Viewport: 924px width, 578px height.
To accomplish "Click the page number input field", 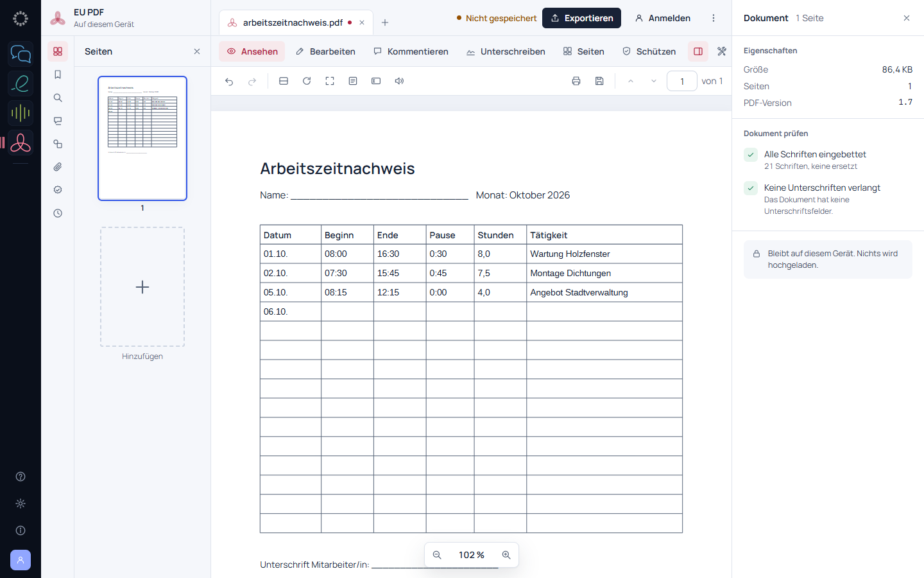I will 682,81.
